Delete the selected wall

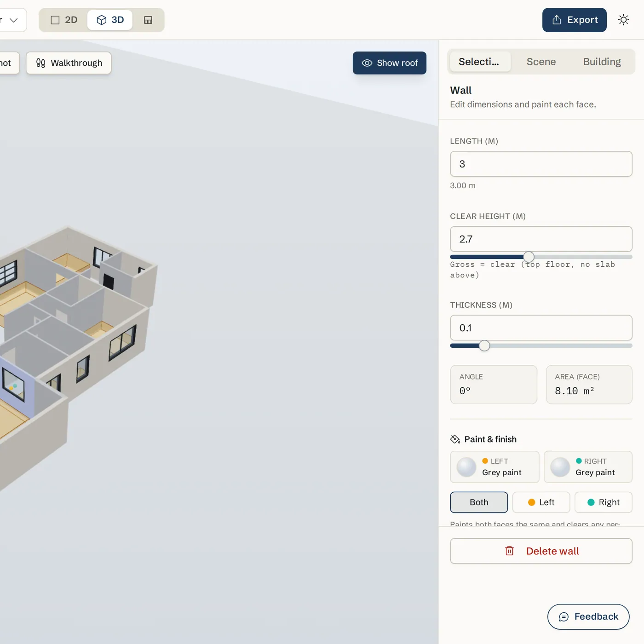tap(541, 551)
